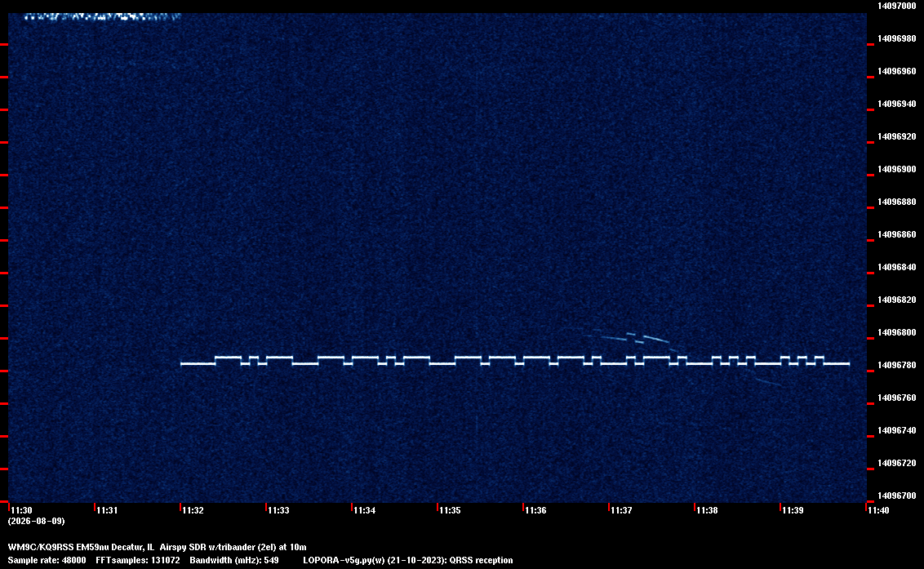Click the 14096820 frequency label
Screen dimensions: 924x569
[897, 300]
